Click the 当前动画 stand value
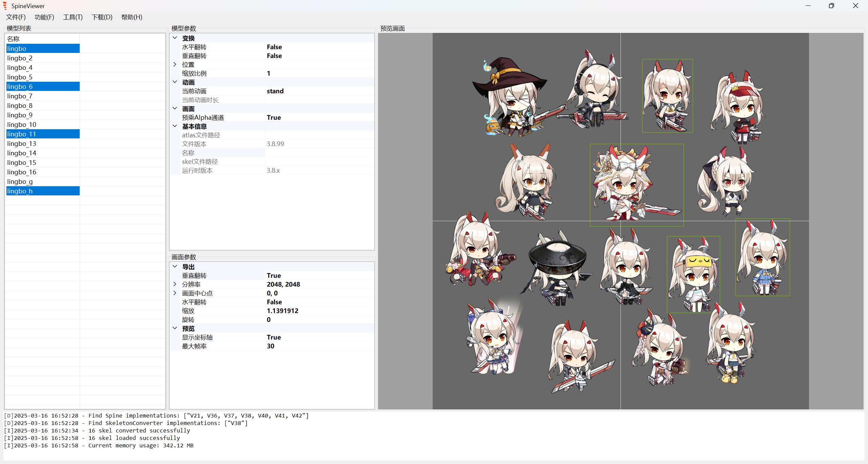The image size is (868, 464). [275, 91]
